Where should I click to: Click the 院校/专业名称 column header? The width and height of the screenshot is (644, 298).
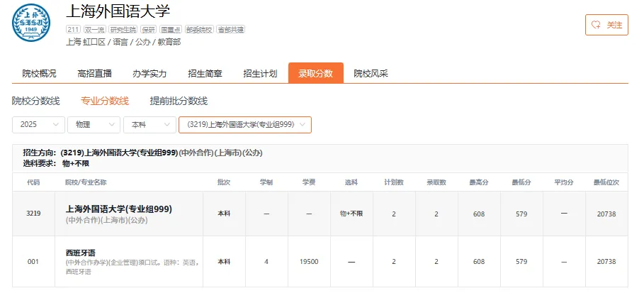coord(86,182)
